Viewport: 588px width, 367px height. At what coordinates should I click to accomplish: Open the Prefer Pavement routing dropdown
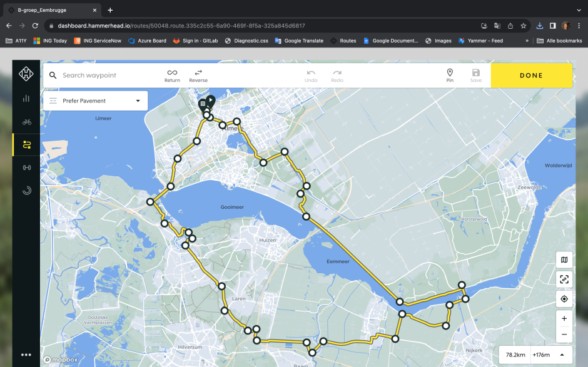(x=95, y=101)
